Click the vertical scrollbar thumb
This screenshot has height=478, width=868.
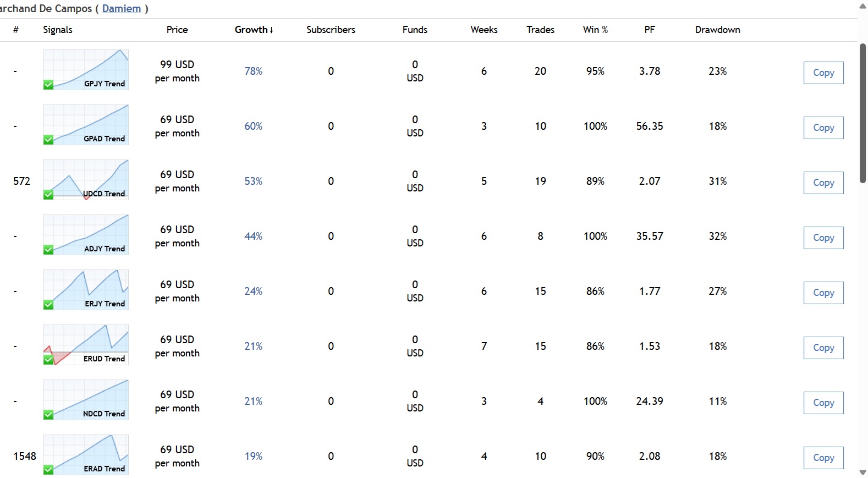(x=862, y=113)
